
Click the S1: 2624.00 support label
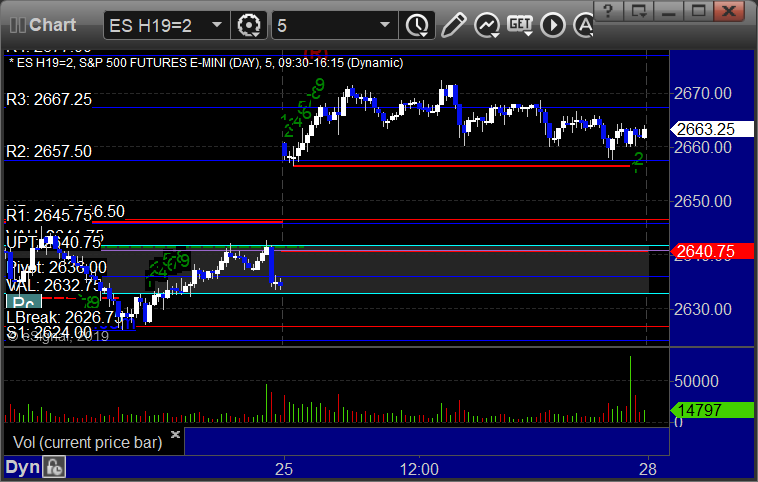coord(49,332)
